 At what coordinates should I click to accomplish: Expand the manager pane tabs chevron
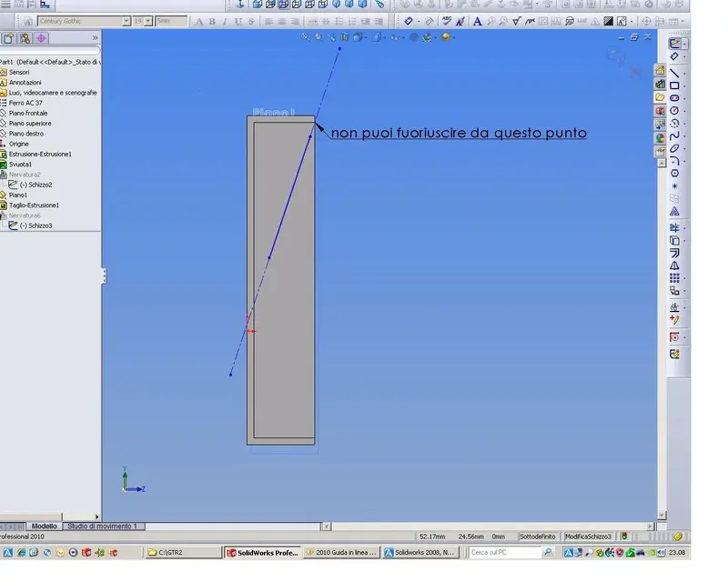click(x=96, y=38)
